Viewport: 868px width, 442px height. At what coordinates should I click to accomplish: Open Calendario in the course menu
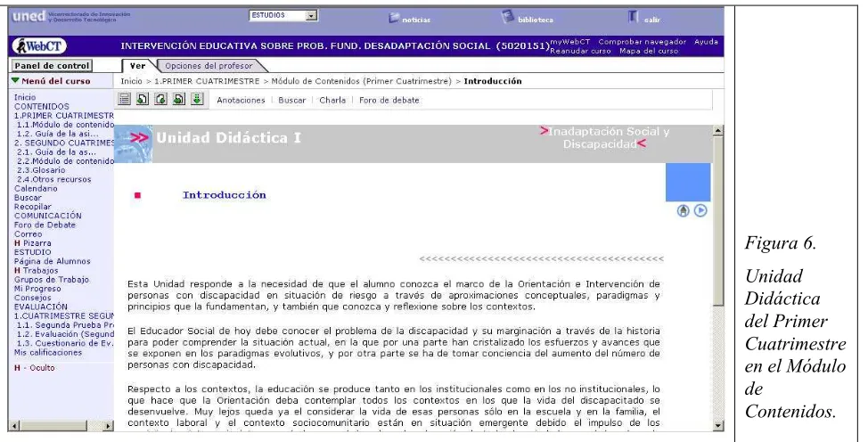click(x=36, y=188)
